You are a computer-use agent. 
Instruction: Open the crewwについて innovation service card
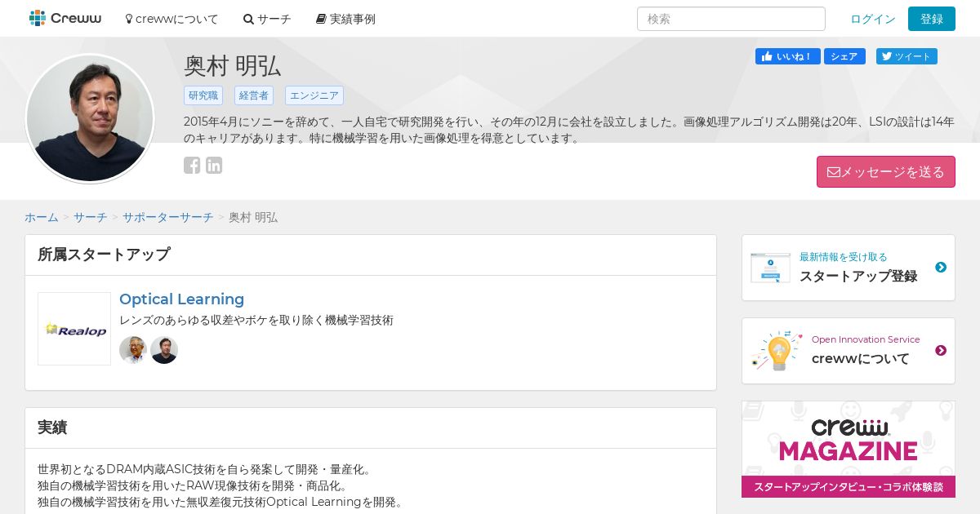tap(849, 351)
